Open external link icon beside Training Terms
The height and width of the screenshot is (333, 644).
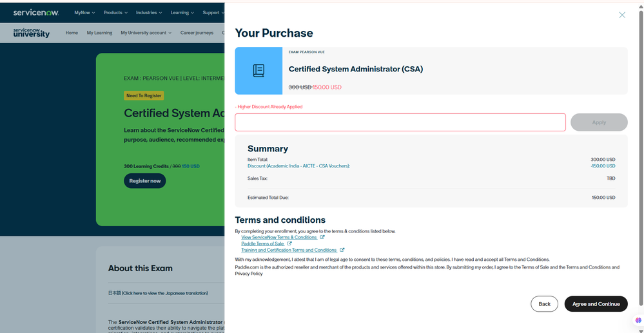342,250
